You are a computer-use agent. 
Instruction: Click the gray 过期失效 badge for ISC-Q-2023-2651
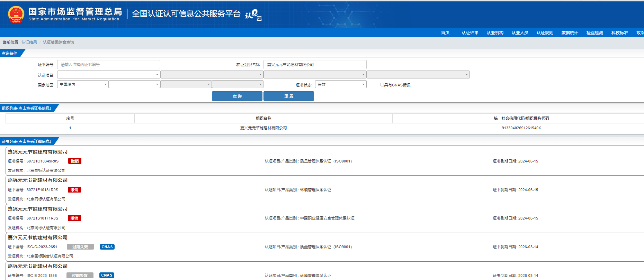(x=80, y=247)
